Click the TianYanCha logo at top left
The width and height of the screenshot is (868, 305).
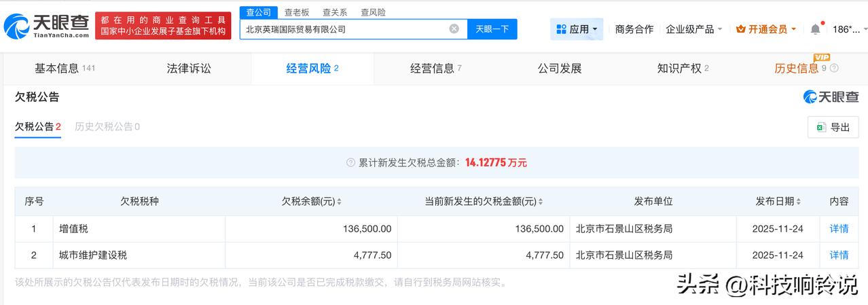(46, 26)
